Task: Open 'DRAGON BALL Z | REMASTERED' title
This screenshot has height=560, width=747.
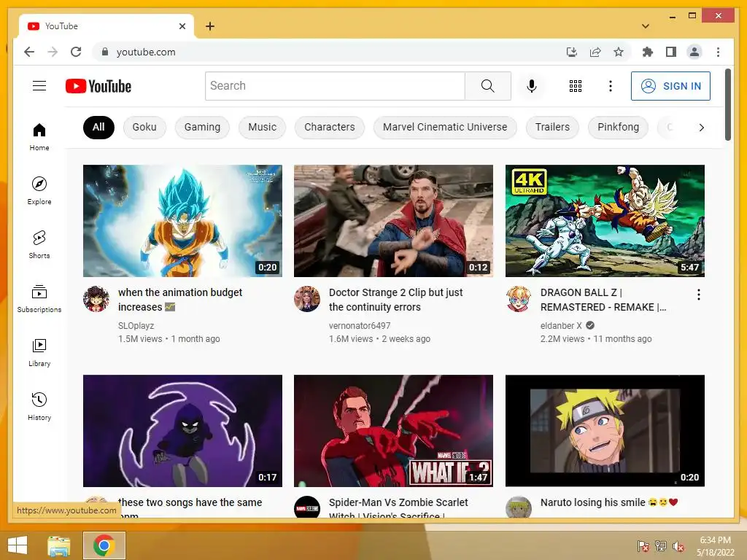Action: click(603, 300)
